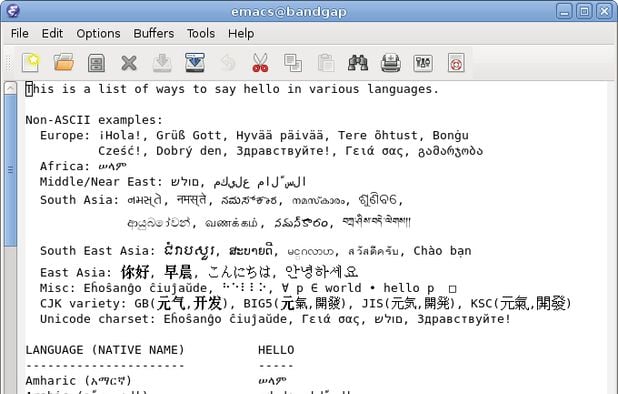The height and width of the screenshot is (394, 618).
Task: Click "Chào bạn" in South East Asia line
Action: [x=442, y=251]
